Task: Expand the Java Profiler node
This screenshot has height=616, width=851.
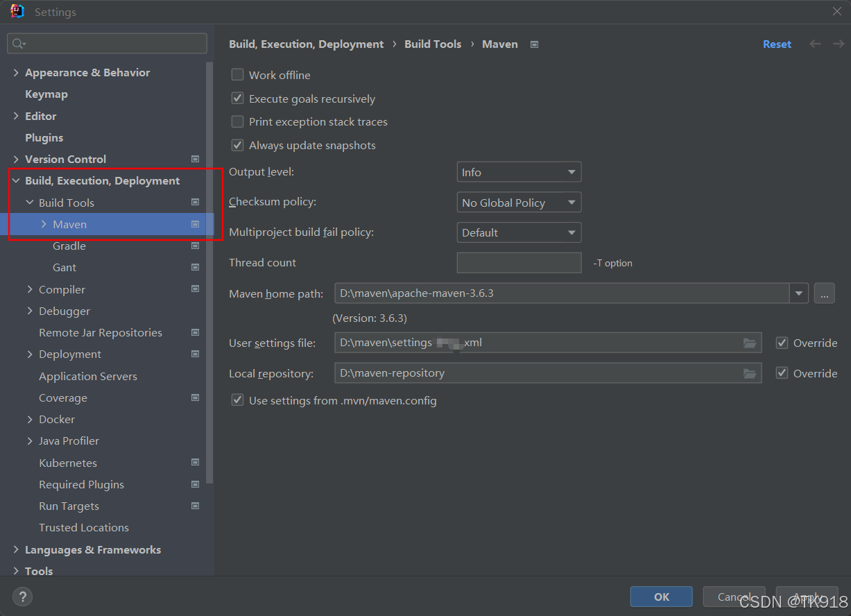Action: coord(30,440)
